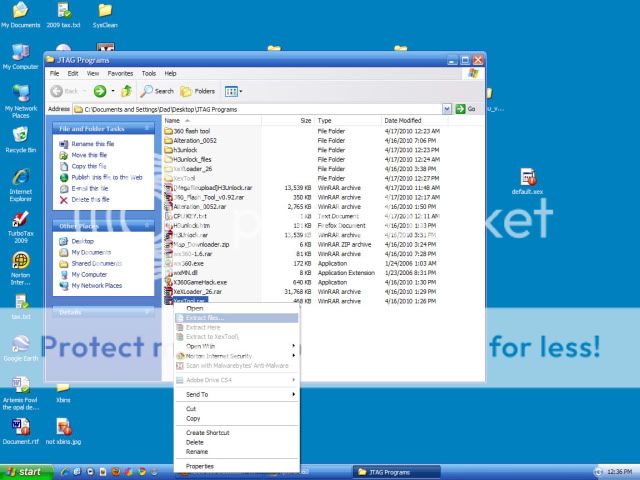Select the Google Earth desktop icon
The image size is (640, 480).
[20, 345]
